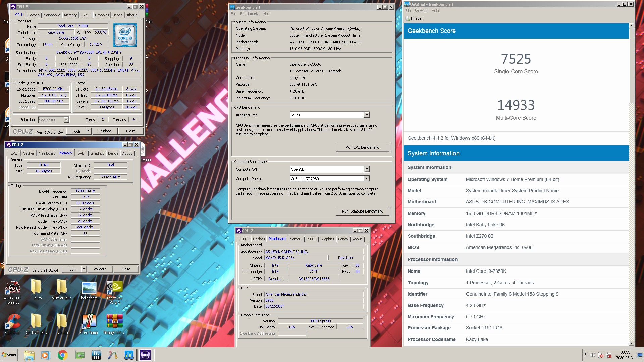This screenshot has width=644, height=362.
Task: Click the 7525 Single-Core Score value
Action: [x=516, y=59]
